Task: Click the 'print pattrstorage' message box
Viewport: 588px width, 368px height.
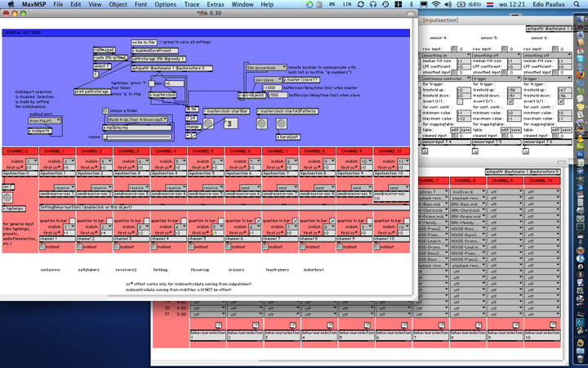Action: point(92,92)
